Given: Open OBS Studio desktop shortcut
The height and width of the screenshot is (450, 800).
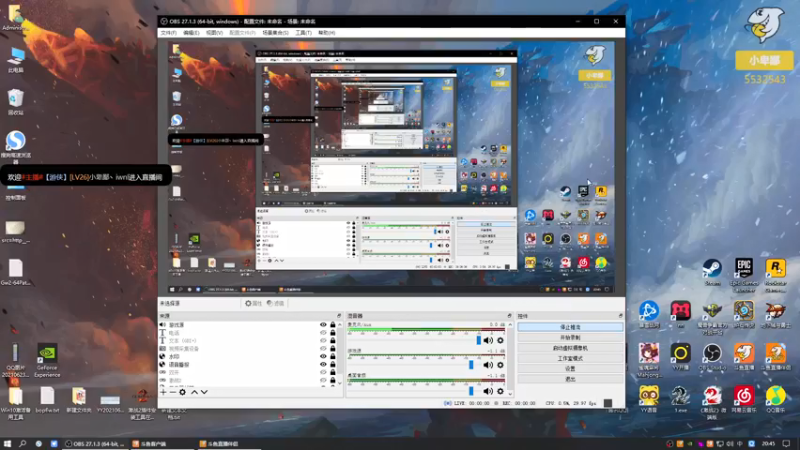Looking at the screenshot, I should click(x=712, y=357).
